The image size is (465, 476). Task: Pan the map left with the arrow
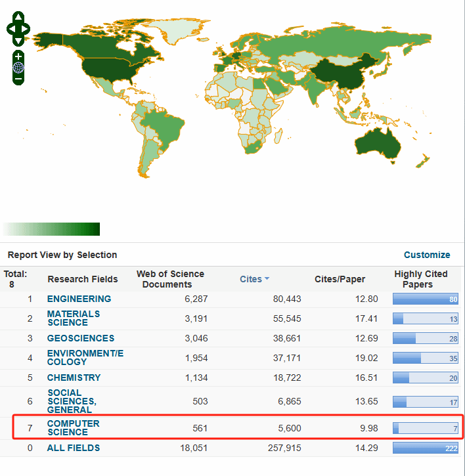click(11, 29)
